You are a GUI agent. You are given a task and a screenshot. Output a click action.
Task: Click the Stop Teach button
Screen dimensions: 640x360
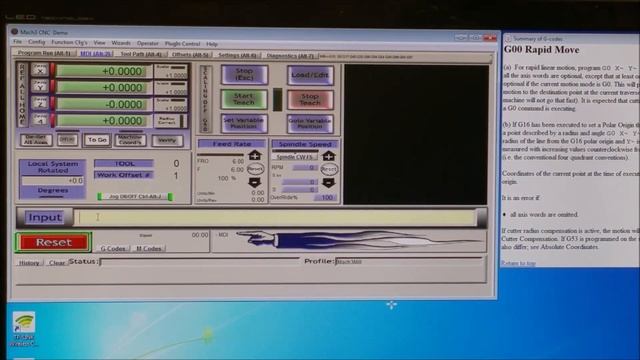click(x=310, y=100)
